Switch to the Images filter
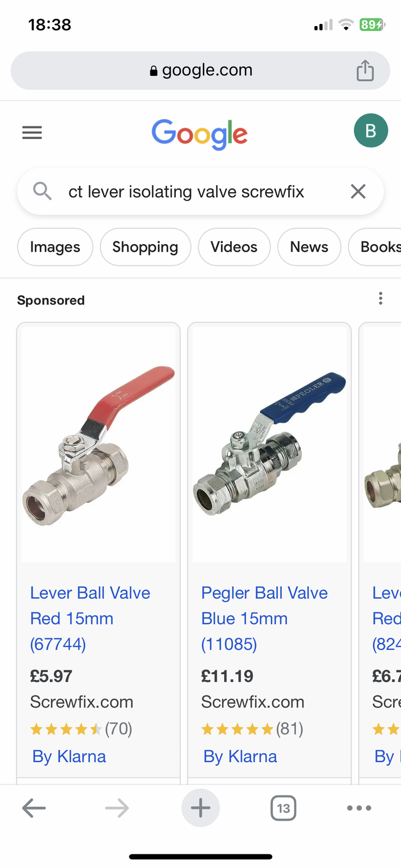Viewport: 401px width, 868px height. point(55,247)
